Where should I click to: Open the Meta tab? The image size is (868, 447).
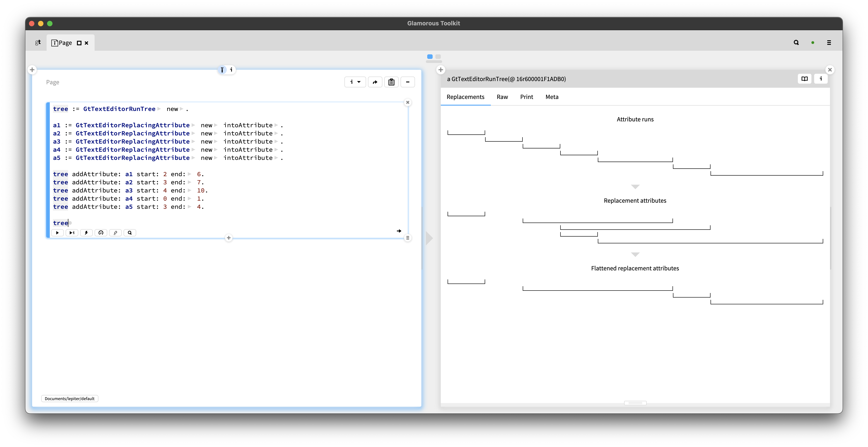(x=552, y=97)
